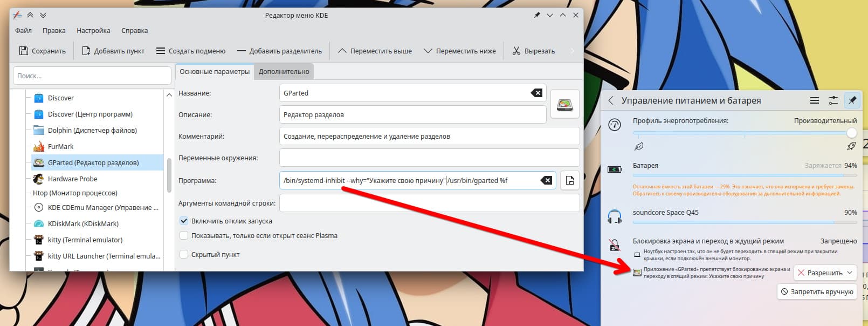Viewport: 868px width, 326px height.
Task: Click the Discover shopping bag icon in the list
Action: click(39, 98)
